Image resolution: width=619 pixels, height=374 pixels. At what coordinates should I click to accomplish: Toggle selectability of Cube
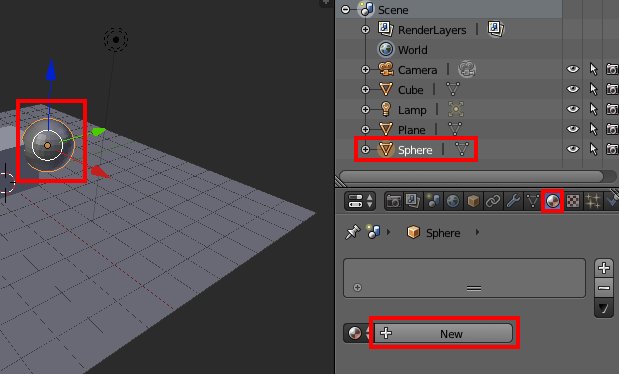click(x=593, y=89)
